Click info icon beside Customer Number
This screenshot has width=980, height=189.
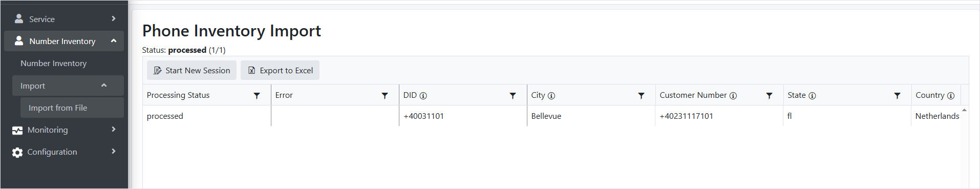[x=733, y=96]
